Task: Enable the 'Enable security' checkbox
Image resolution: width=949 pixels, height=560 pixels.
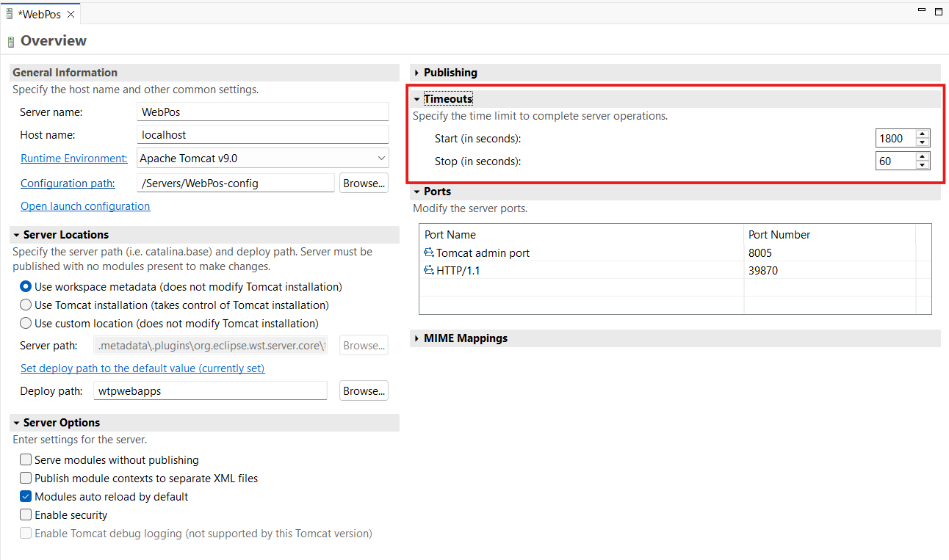Action: [x=26, y=514]
